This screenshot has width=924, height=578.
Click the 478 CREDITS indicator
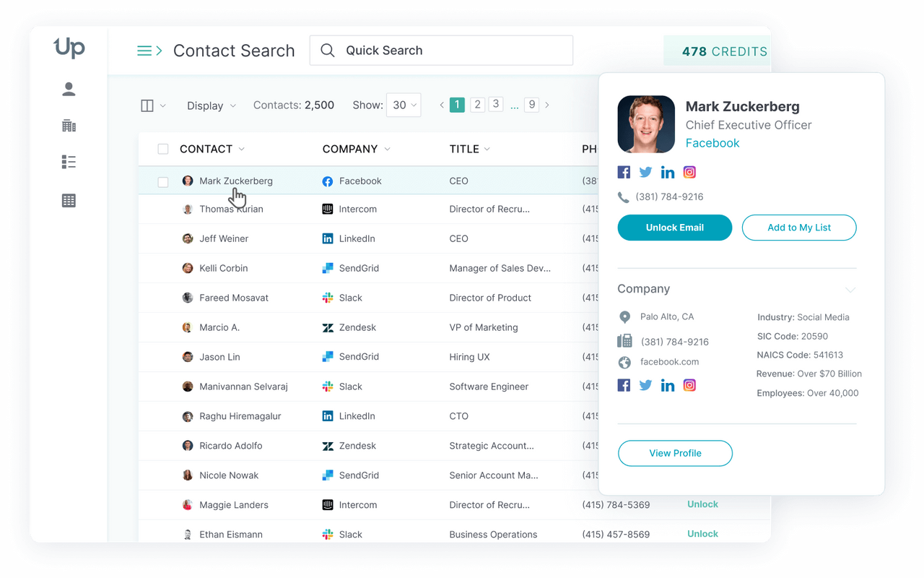coord(717,51)
